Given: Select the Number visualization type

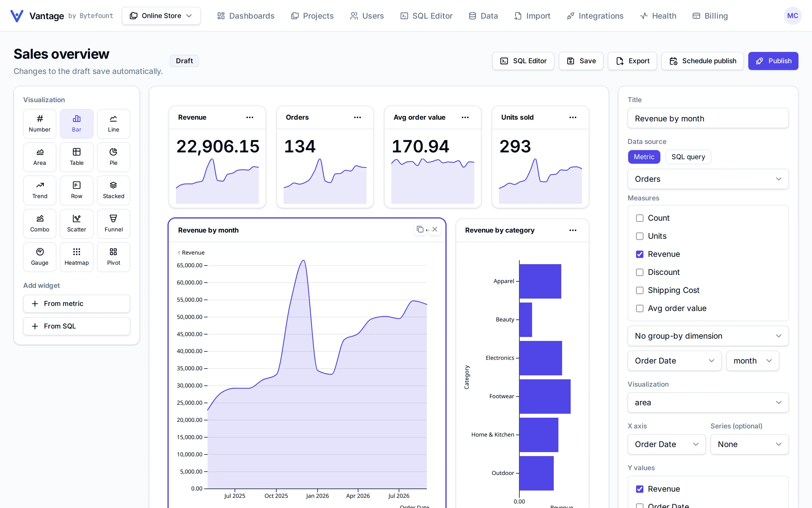Looking at the screenshot, I should coord(39,124).
